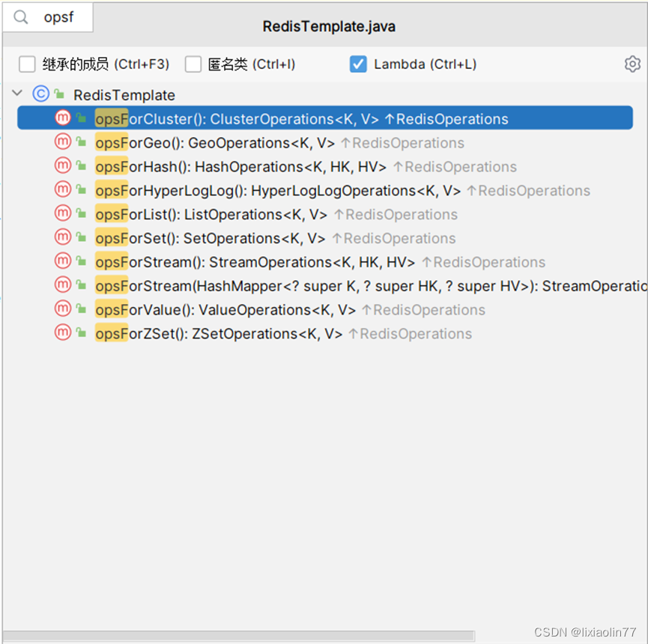Viewport: 648px width, 644px height.
Task: Enable the 匿名类 checkbox
Action: pos(193,64)
